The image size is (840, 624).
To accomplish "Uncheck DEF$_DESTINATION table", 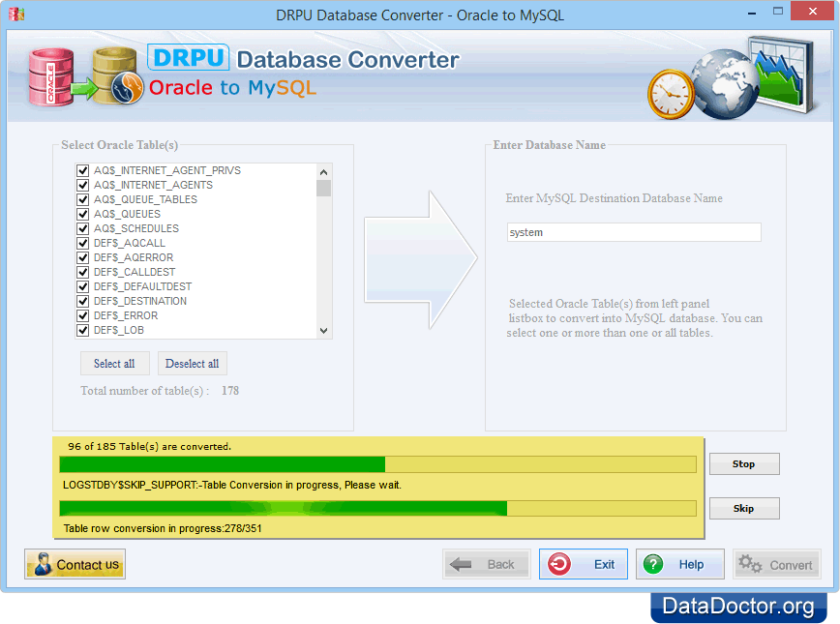I will 82,301.
